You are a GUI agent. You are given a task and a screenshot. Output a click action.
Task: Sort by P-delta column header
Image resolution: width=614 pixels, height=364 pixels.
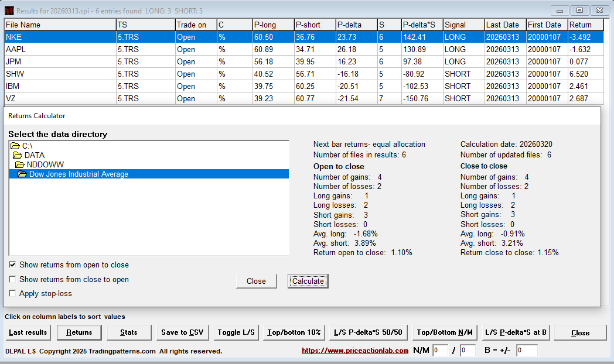[x=356, y=25]
